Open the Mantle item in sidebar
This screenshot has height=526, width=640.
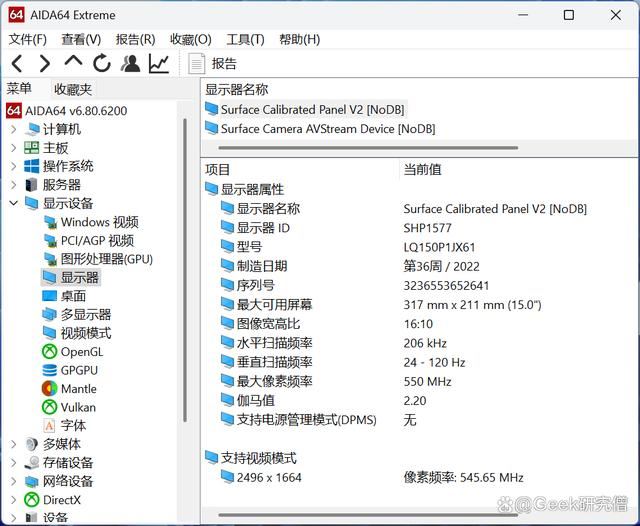pyautogui.click(x=78, y=388)
